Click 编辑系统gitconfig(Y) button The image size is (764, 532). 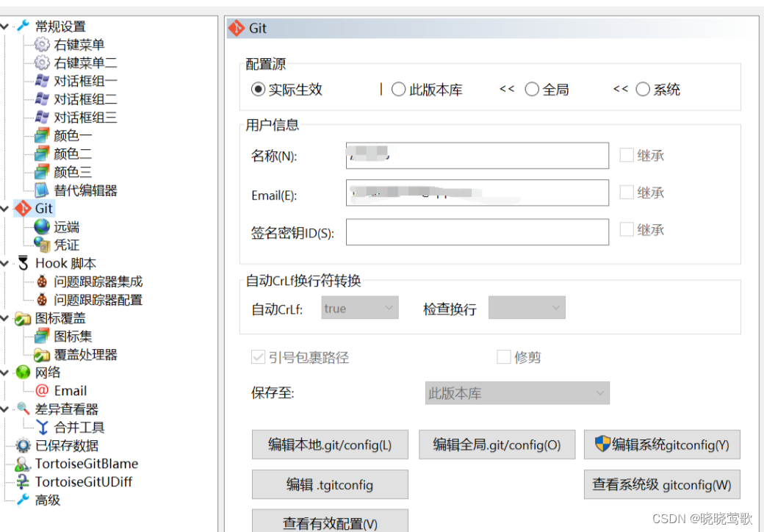pos(662,445)
